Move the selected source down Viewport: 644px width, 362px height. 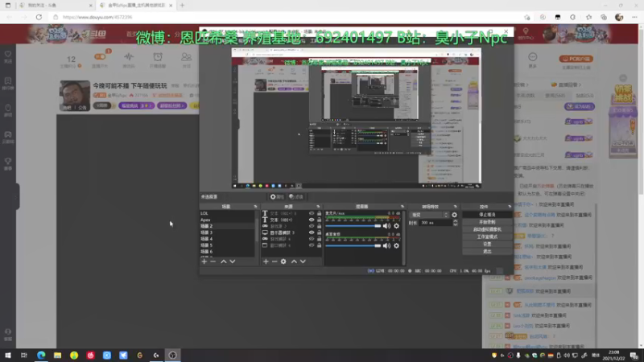(x=303, y=261)
